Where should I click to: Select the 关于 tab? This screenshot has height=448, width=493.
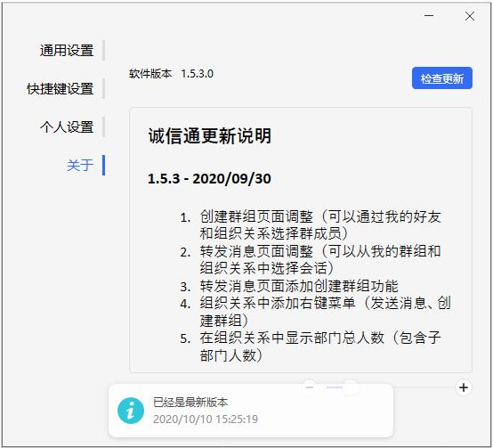80,165
